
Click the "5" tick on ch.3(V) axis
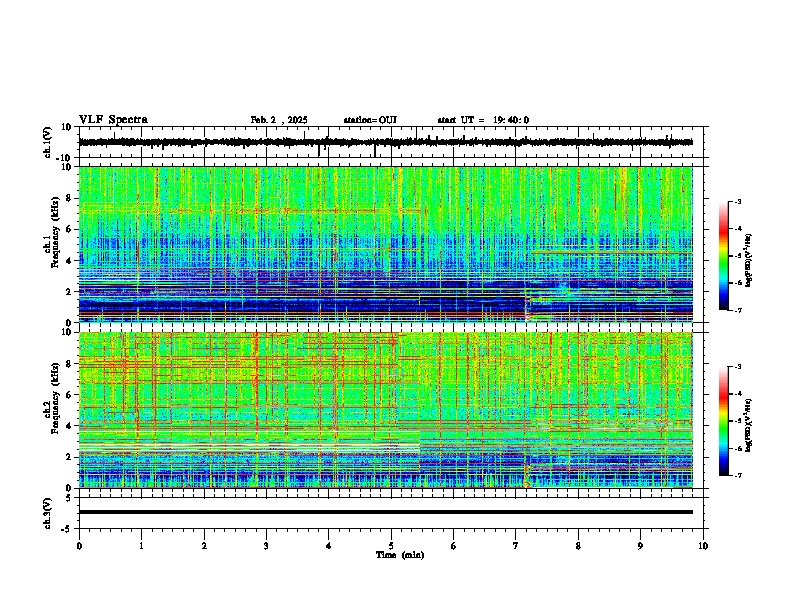click(70, 498)
